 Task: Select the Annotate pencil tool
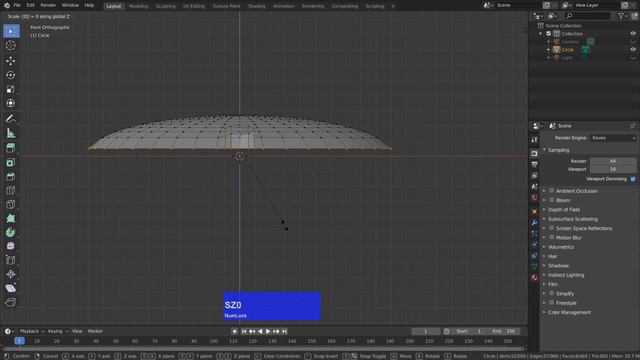[11, 119]
